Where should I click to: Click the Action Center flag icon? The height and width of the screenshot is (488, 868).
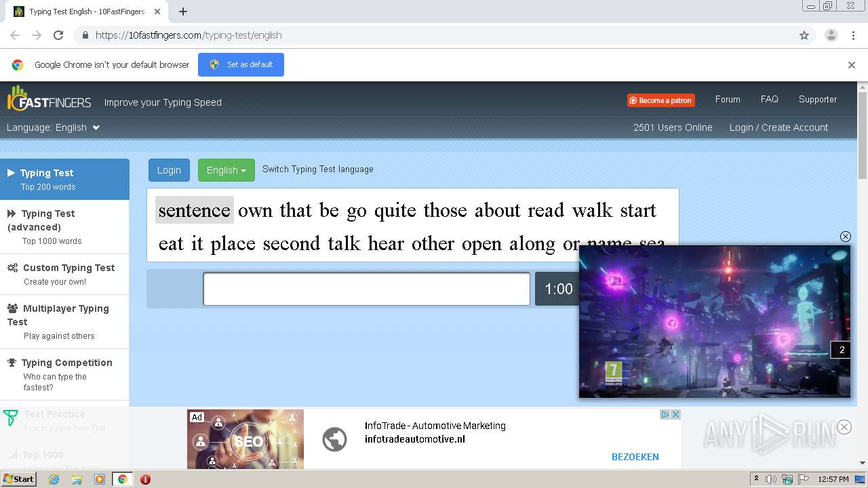[x=804, y=479]
